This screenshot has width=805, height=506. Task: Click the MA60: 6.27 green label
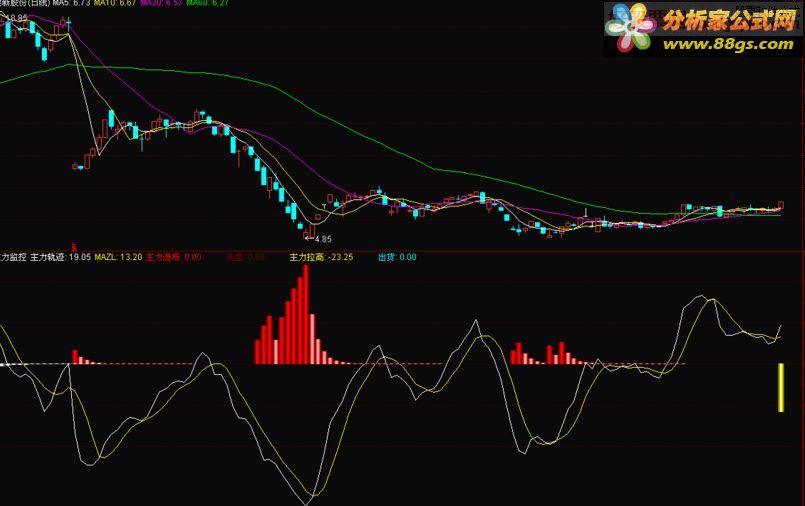[x=207, y=3]
